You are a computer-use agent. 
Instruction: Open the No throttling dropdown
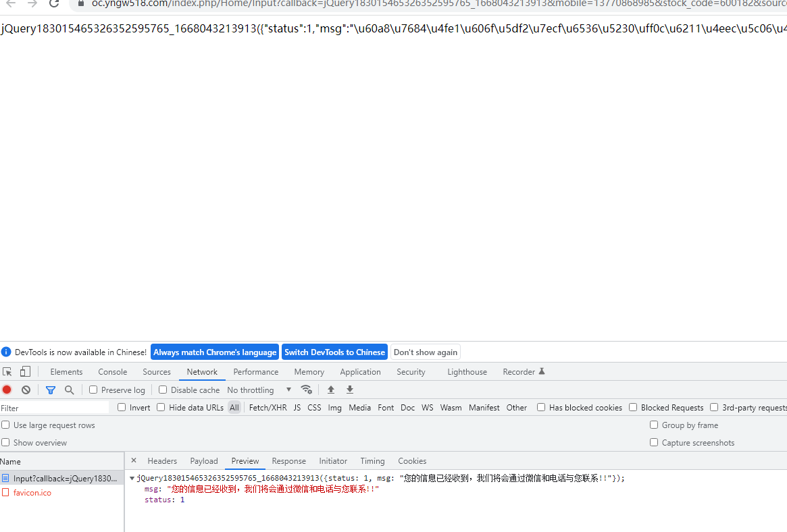259,390
